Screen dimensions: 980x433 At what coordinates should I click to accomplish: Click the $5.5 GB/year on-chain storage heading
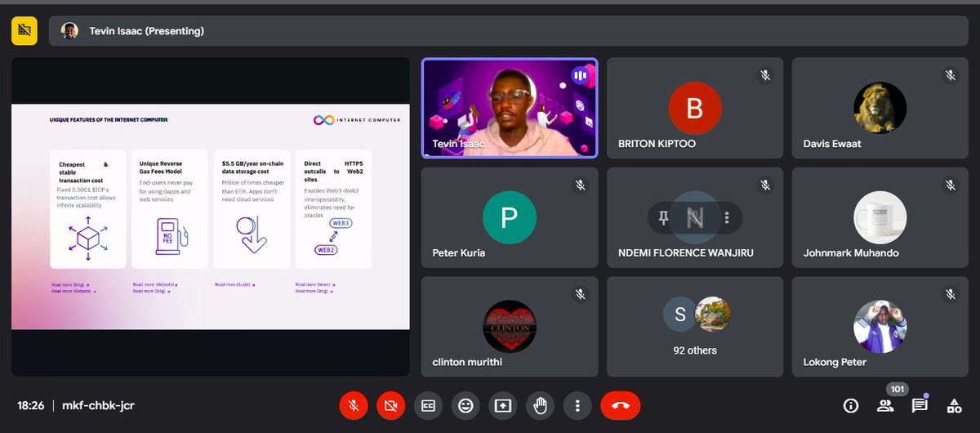[248, 168]
